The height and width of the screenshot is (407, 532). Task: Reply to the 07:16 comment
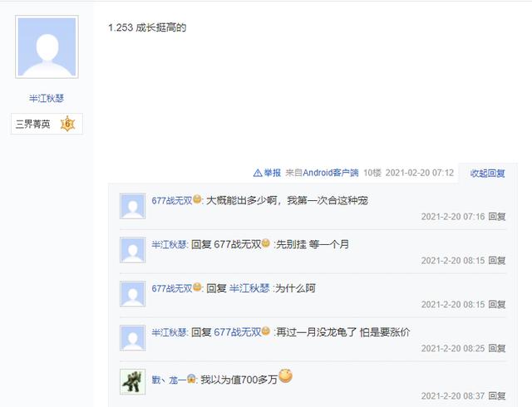(x=497, y=217)
